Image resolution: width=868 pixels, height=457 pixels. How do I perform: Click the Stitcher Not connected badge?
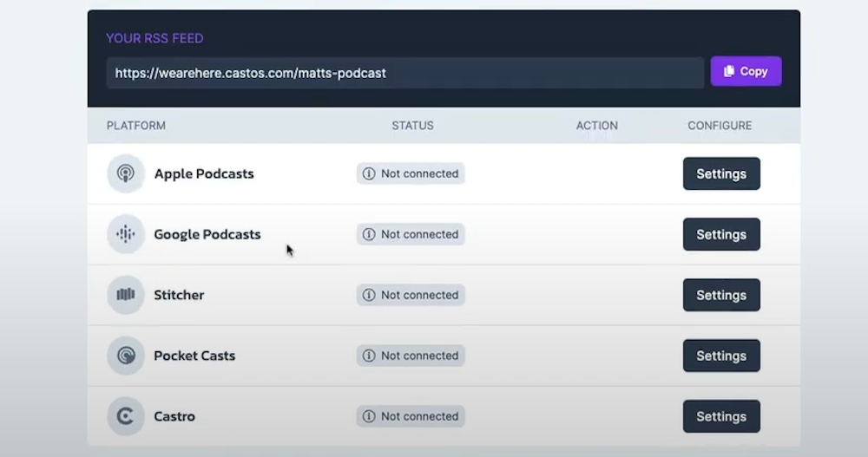[411, 295]
